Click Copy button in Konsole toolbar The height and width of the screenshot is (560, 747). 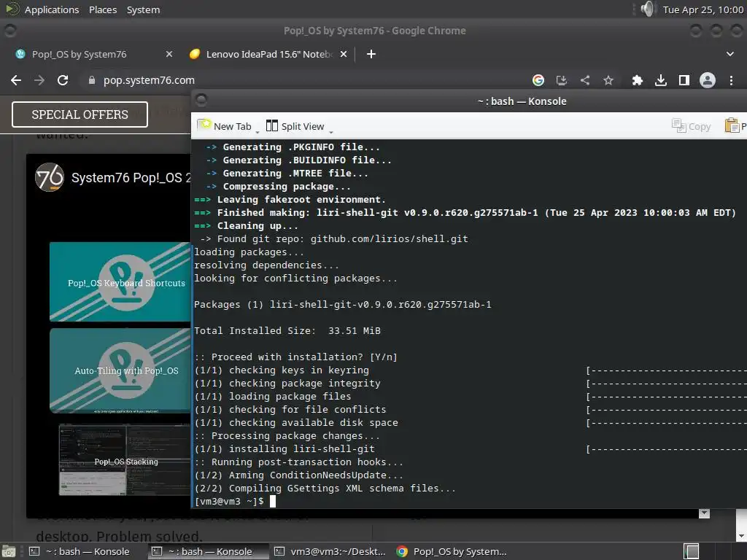pyautogui.click(x=692, y=125)
